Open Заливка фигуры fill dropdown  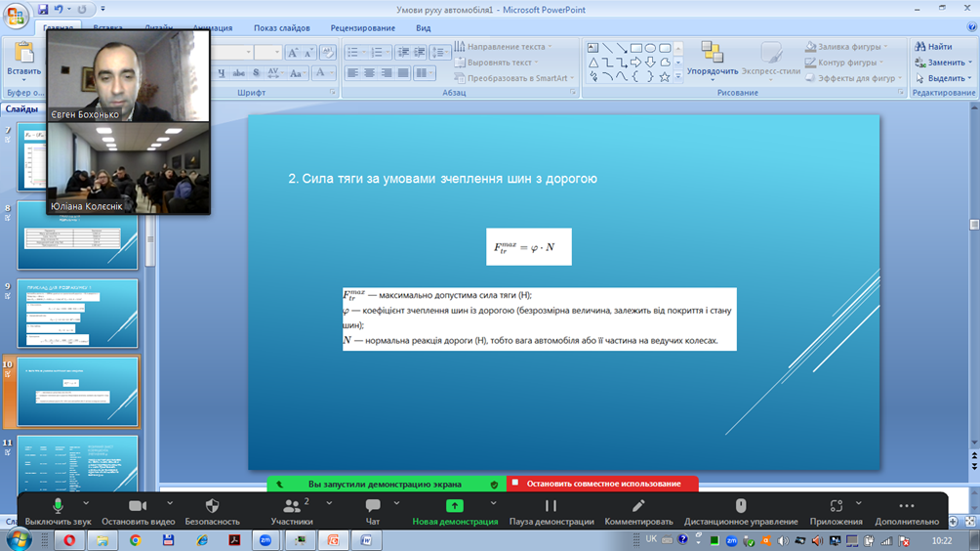click(x=845, y=47)
